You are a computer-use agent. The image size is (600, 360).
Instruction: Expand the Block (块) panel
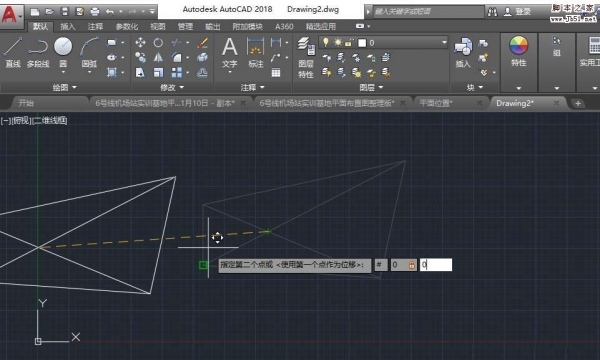[x=475, y=88]
